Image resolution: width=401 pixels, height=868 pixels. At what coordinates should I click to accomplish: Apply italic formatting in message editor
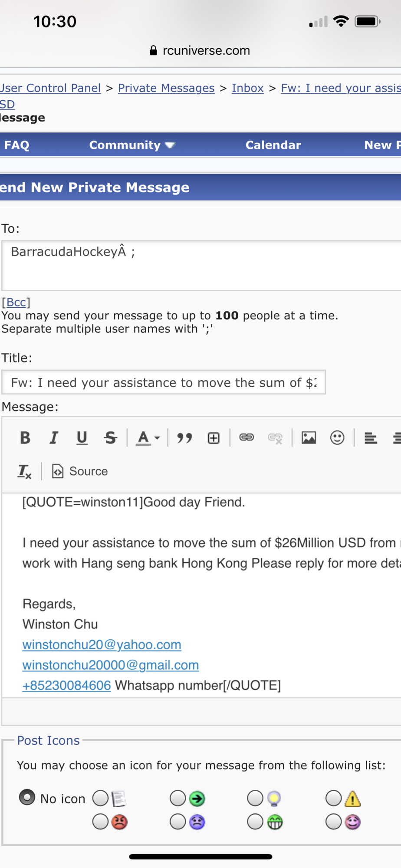(x=54, y=437)
